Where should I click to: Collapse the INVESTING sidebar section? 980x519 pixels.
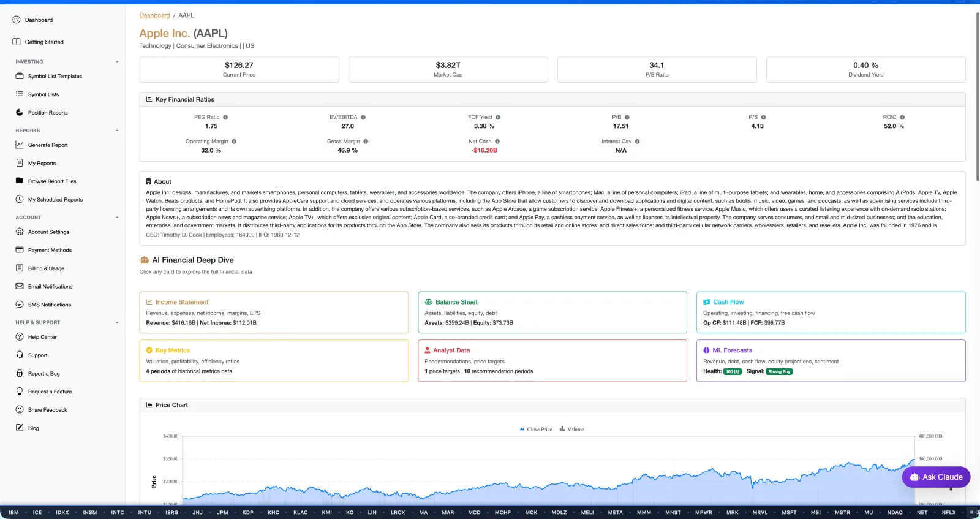[117, 62]
